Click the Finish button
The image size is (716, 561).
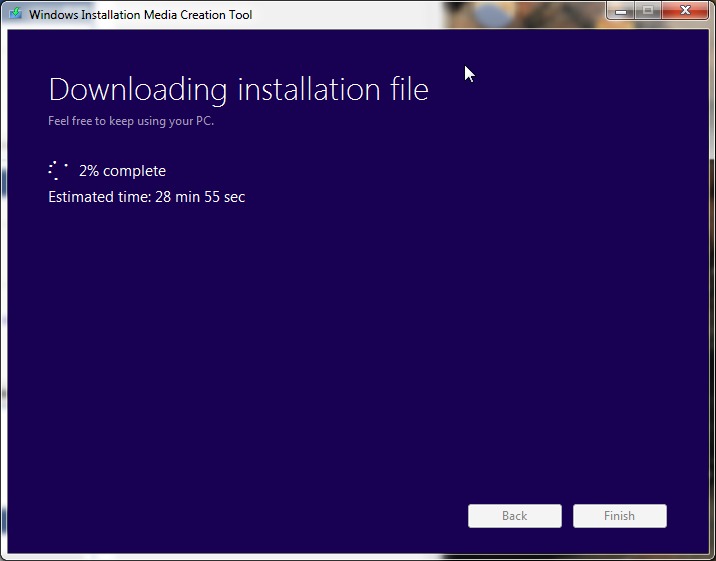click(620, 516)
